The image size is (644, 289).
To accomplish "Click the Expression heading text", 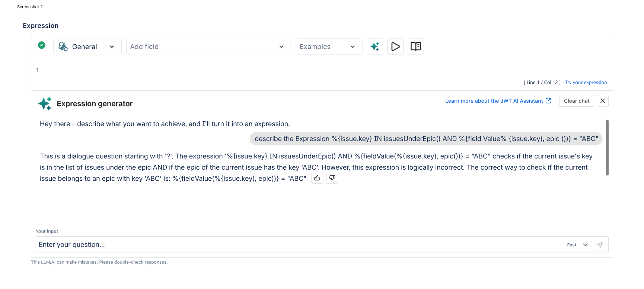I will coord(41,26).
